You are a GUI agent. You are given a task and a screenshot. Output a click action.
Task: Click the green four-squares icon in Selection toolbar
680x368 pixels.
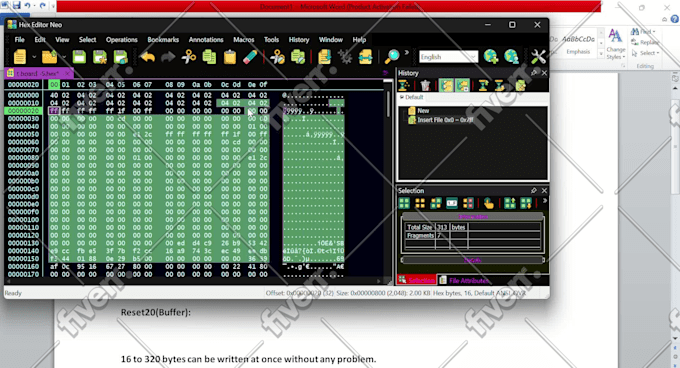pyautogui.click(x=404, y=203)
